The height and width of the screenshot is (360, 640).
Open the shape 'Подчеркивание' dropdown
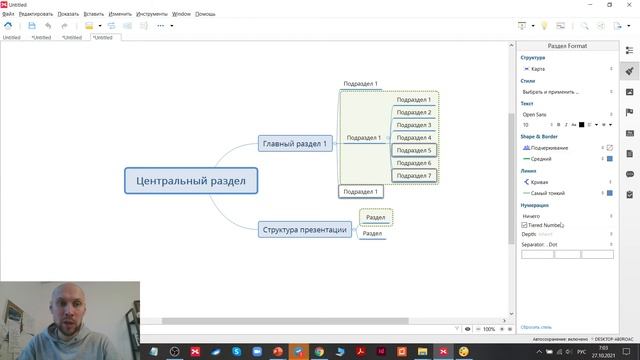click(563, 148)
